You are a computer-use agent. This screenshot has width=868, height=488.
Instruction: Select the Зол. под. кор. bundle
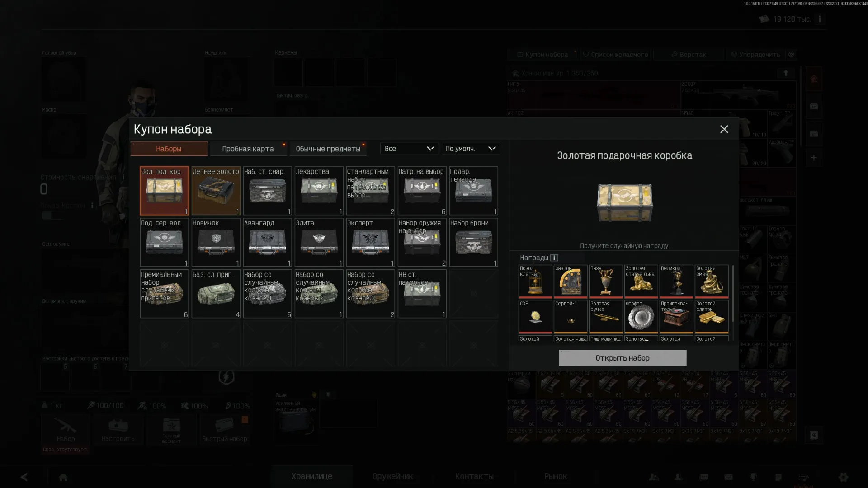(164, 191)
